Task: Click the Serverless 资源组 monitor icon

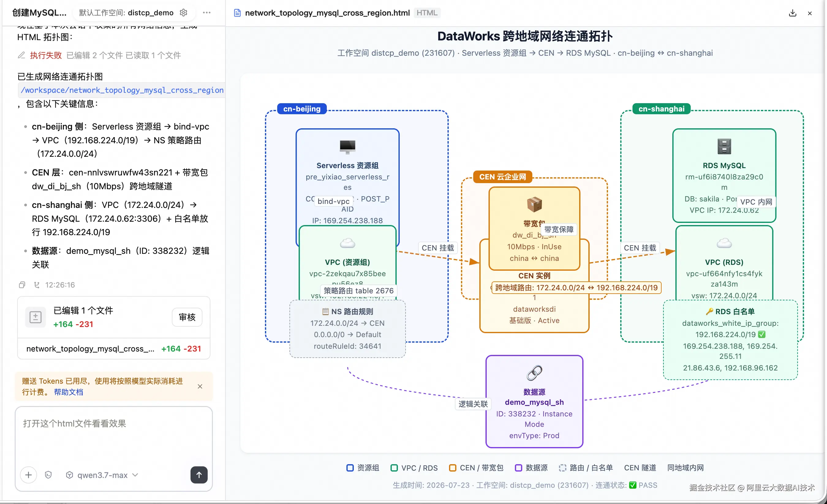Action: tap(347, 147)
